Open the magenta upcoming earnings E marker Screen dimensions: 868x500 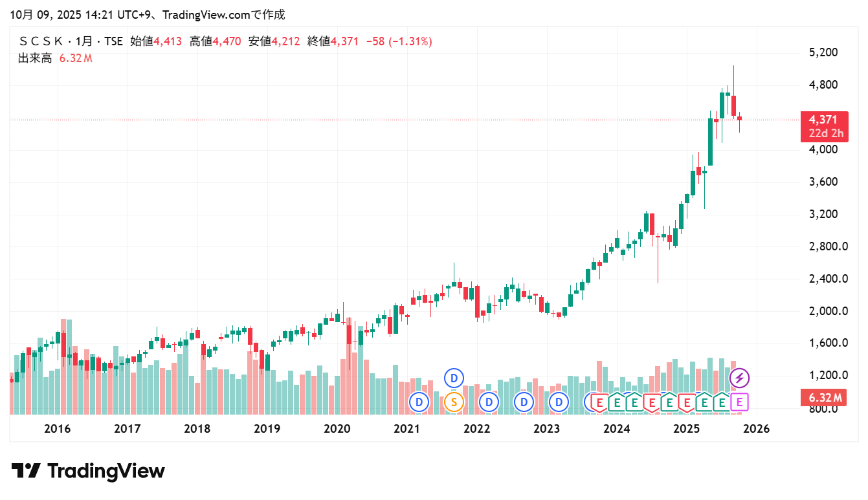click(x=739, y=402)
